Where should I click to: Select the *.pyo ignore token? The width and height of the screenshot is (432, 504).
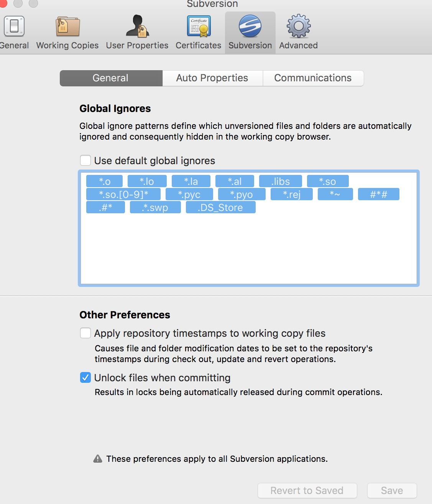tap(242, 194)
